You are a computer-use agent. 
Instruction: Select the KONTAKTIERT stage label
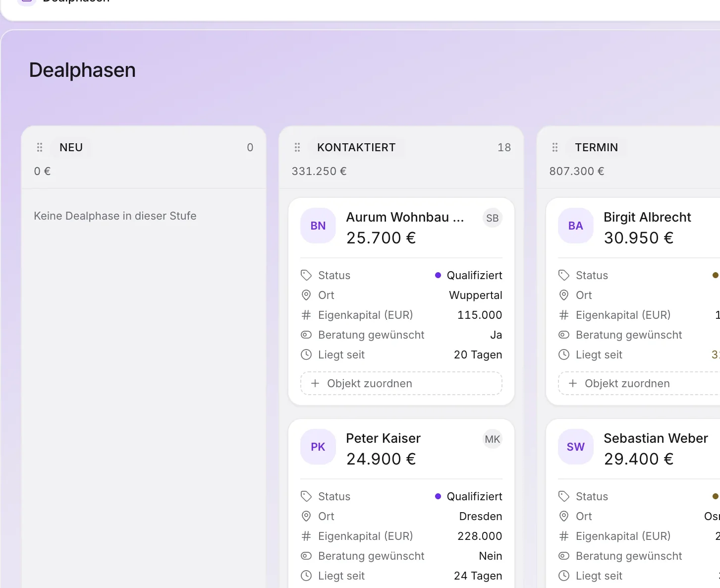[356, 147]
